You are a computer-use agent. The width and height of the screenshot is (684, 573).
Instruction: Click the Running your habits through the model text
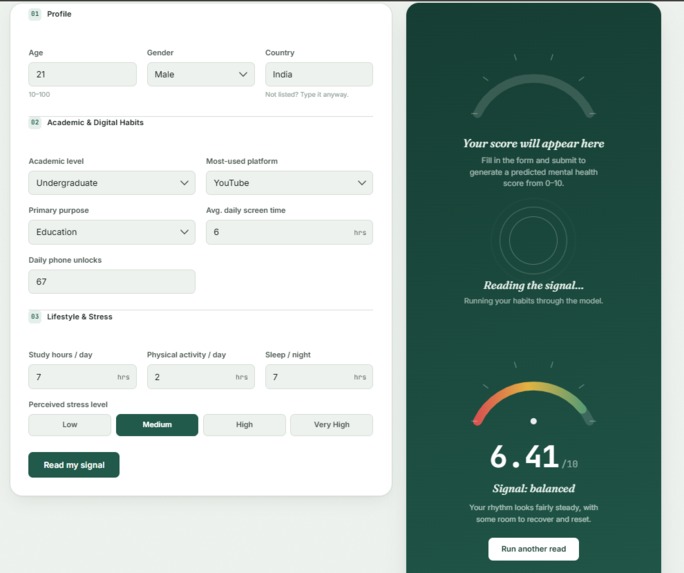tap(534, 301)
